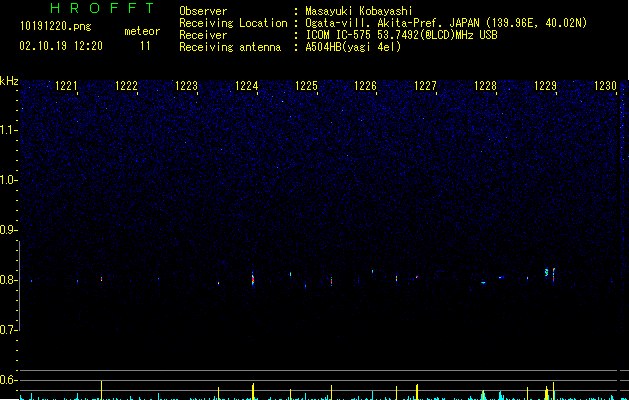Click the strong meteor echo under 1224
Viewport: 629px width, 400px height.
point(253,279)
